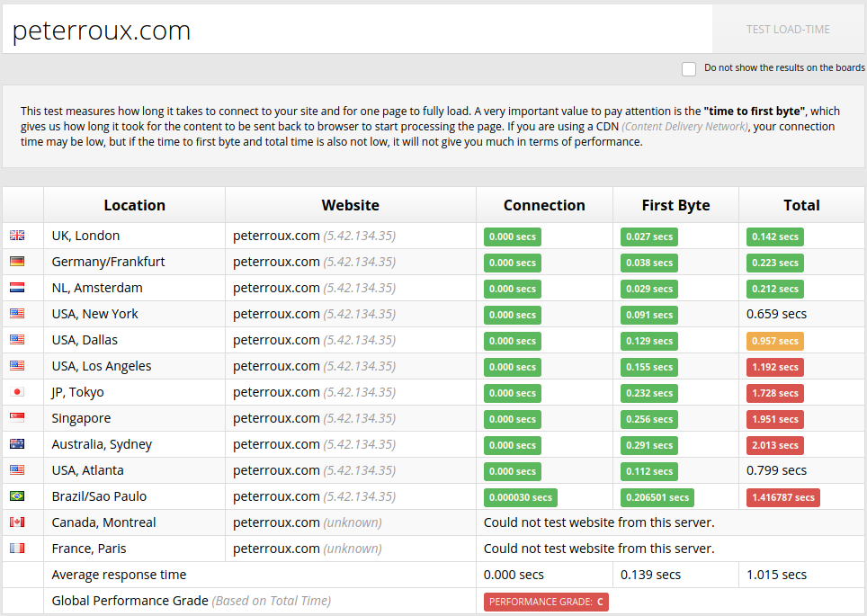Viewport: 867px width, 616px height.
Task: Click the 0.799 secs total for Atlanta
Action: coord(776,470)
